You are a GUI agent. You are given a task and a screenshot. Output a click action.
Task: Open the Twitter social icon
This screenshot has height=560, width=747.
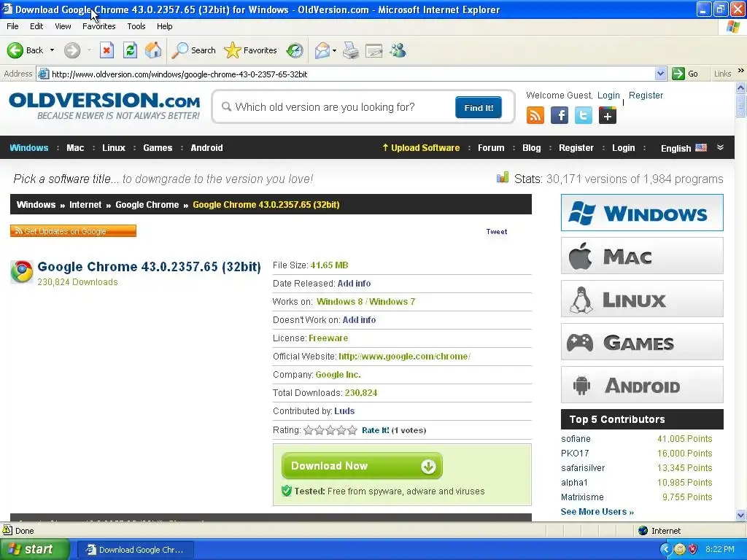583,115
